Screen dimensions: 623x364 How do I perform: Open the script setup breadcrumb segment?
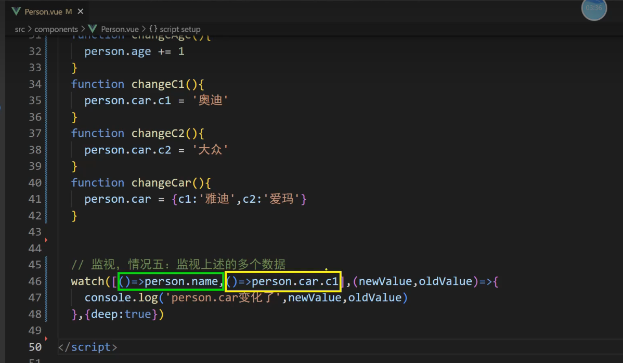pos(175,30)
